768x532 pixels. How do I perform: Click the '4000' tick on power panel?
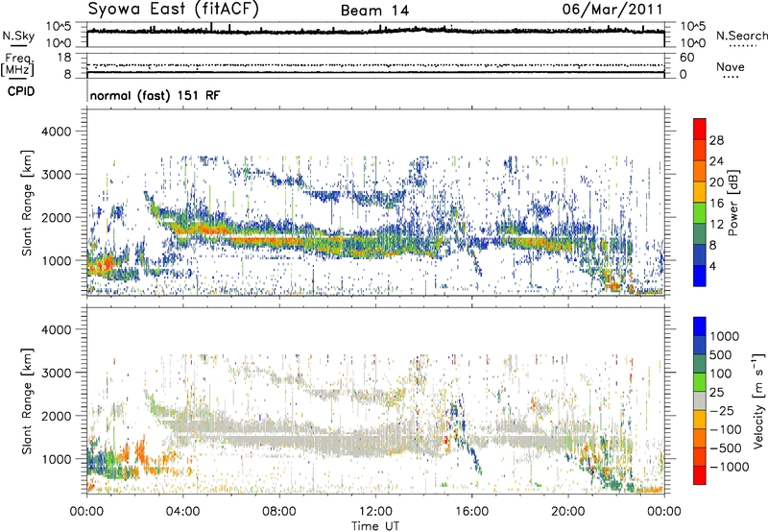click(57, 132)
